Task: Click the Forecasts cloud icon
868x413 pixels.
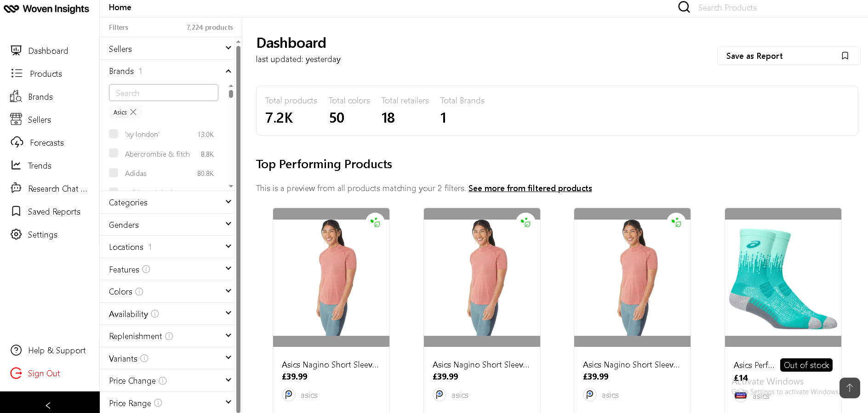Action: tap(17, 142)
